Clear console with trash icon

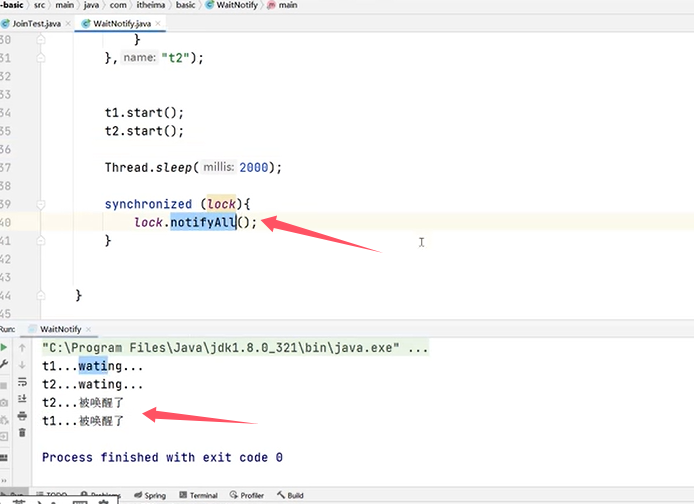tap(22, 432)
